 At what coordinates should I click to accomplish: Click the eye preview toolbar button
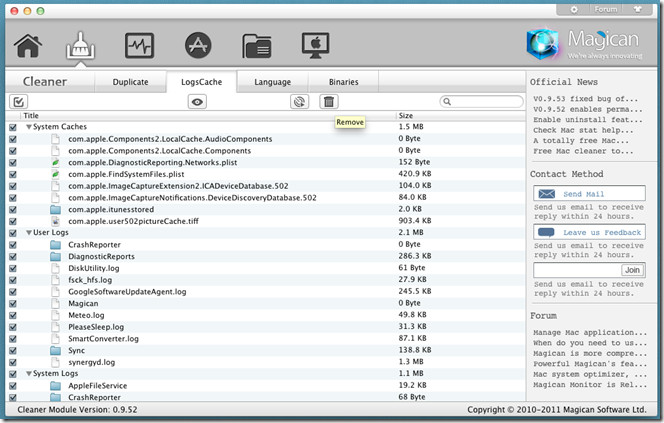pyautogui.click(x=197, y=102)
